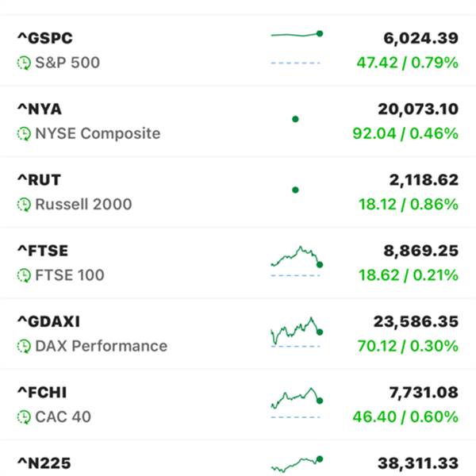This screenshot has height=476, width=476.
Task: Open the ^FTSE sparkline chart
Action: pyautogui.click(x=297, y=261)
